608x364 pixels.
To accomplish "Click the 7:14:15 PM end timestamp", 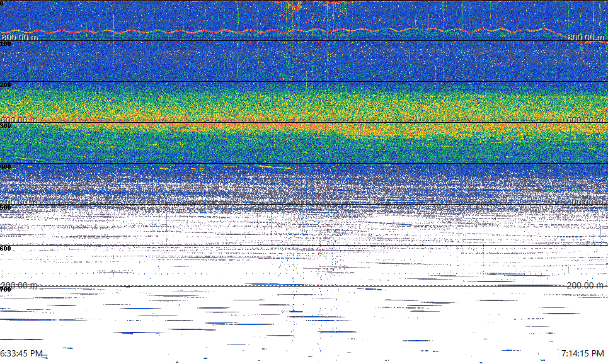I will point(583,353).
